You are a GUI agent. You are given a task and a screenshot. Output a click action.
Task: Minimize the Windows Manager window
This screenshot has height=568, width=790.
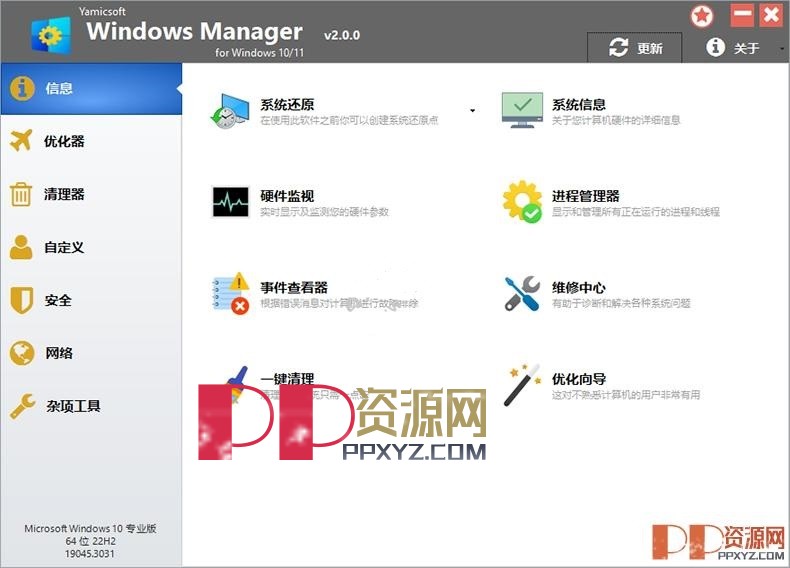[742, 16]
